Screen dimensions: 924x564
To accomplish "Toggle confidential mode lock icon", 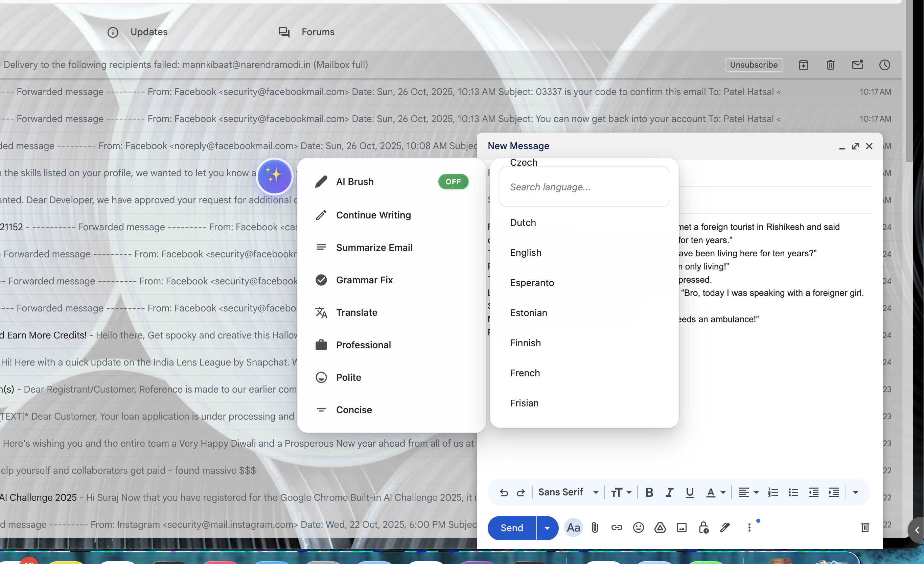I will click(703, 527).
